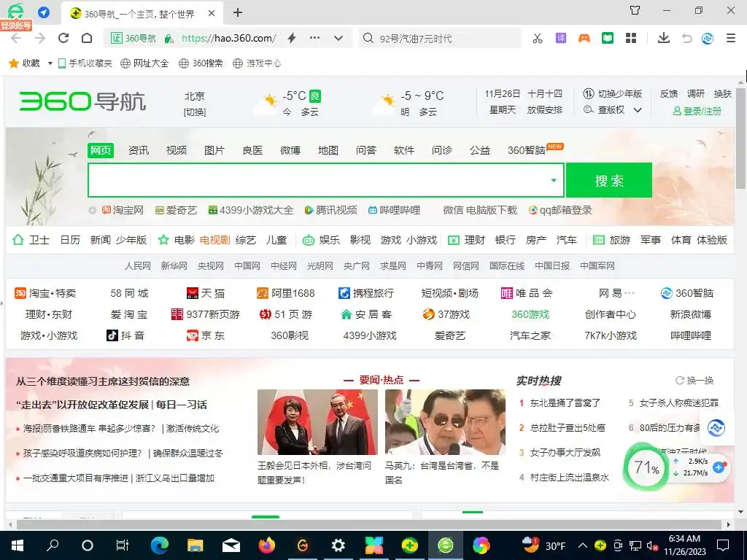This screenshot has width=747, height=560.
Task: Toggle 切换少年版 mode
Action: click(613, 93)
